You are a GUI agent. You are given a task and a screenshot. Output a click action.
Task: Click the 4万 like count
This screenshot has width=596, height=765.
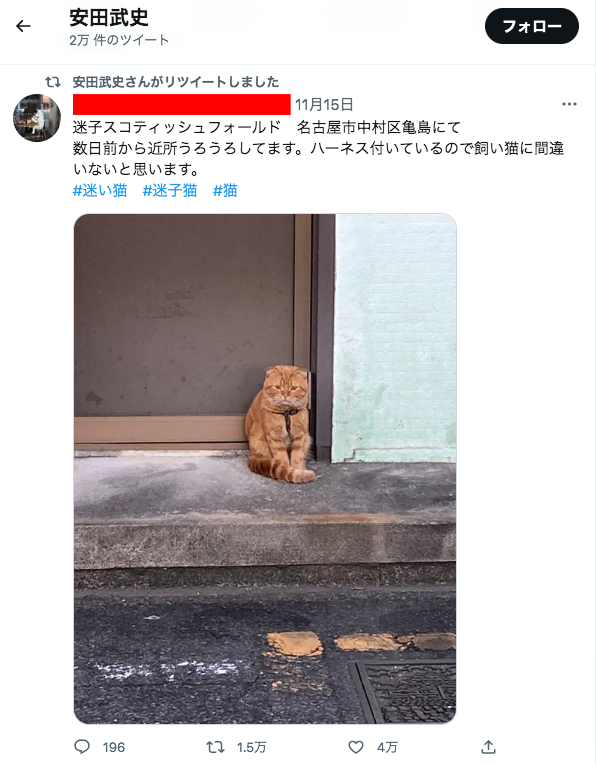tap(387, 747)
